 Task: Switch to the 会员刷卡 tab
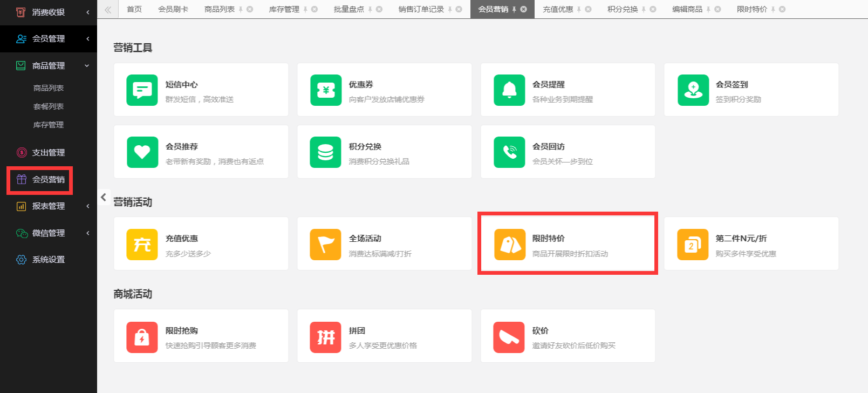(173, 9)
